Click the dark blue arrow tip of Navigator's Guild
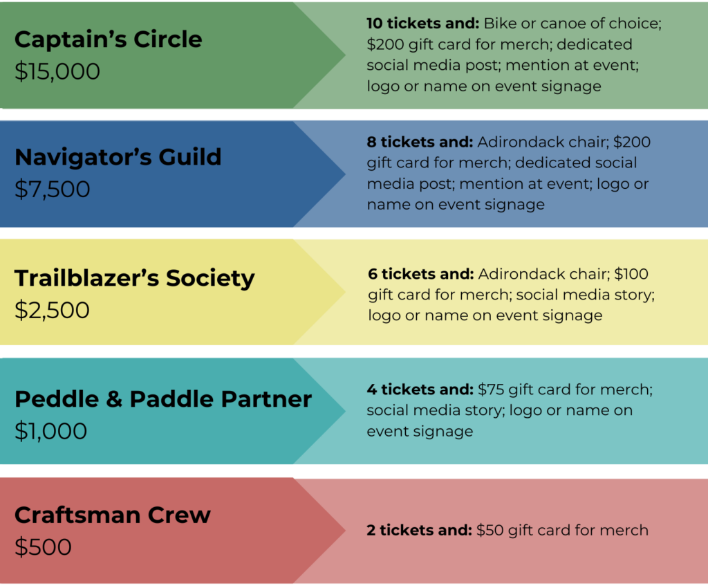The image size is (708, 588). [x=332, y=174]
